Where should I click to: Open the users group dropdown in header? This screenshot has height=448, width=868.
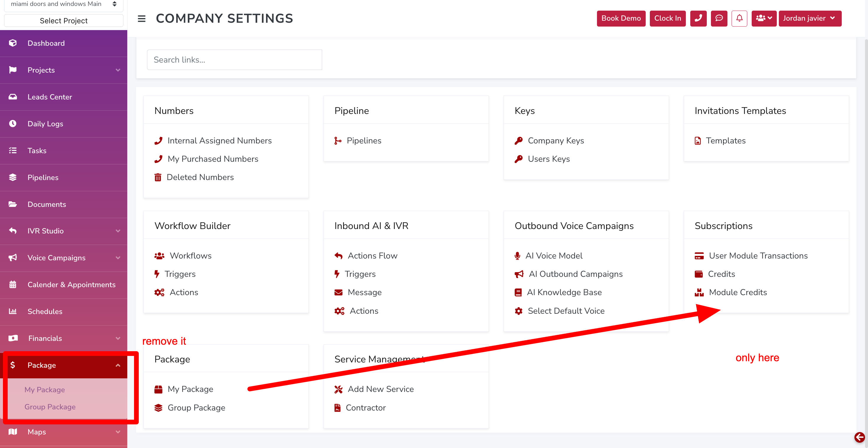tap(763, 18)
